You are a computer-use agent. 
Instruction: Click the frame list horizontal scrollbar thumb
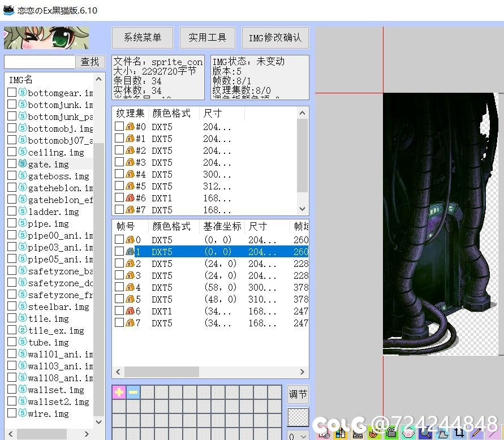[162, 372]
